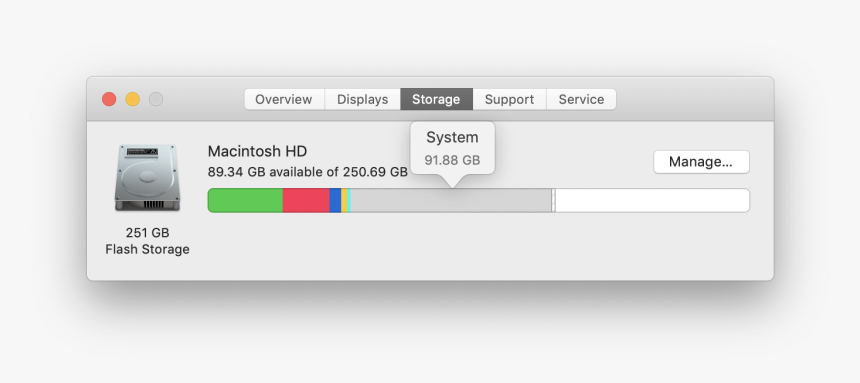
Task: Select the blue storage bar segment
Action: [x=335, y=200]
